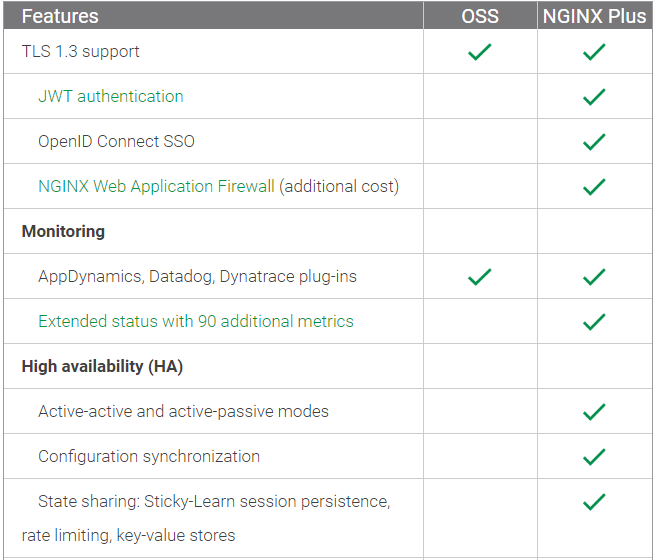Click AppDynamics, Datadog, Dynatrace plug-ins text
This screenshot has width=656, height=560.
[x=197, y=276]
